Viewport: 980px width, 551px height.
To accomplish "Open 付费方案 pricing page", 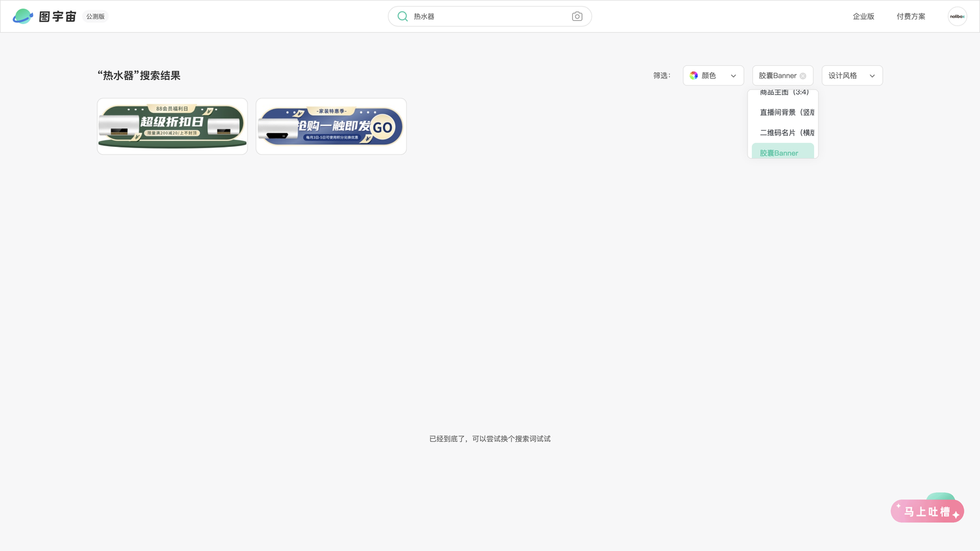I will pos(911,16).
